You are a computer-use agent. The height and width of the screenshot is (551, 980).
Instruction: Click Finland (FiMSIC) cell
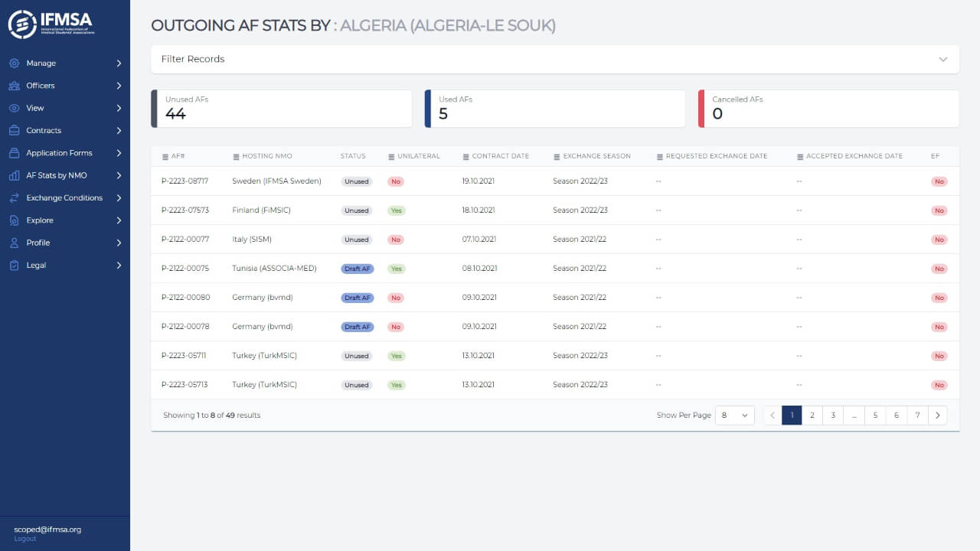(x=261, y=210)
